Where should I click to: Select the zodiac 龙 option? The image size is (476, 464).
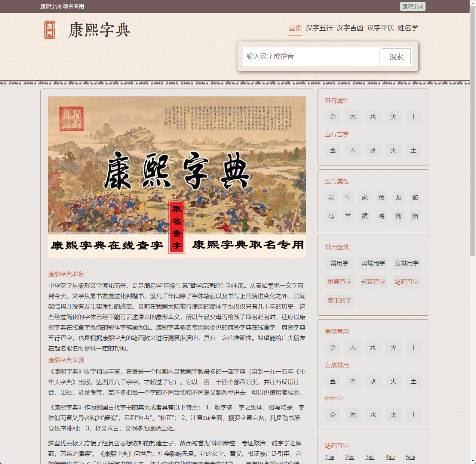(x=398, y=197)
